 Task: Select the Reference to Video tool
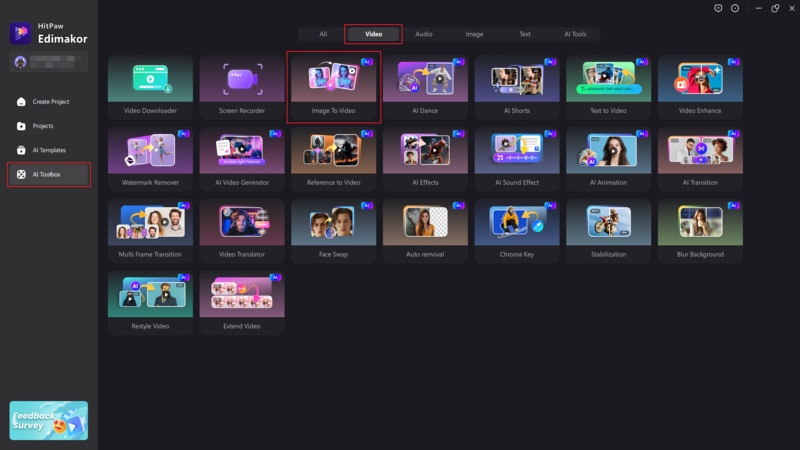pos(334,159)
